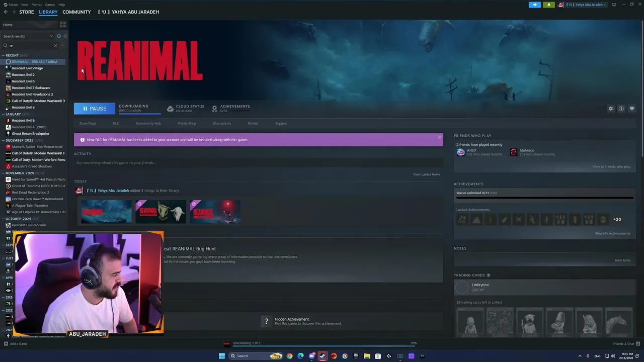Open game settings gear icon
This screenshot has height=362, width=644.
(611, 109)
